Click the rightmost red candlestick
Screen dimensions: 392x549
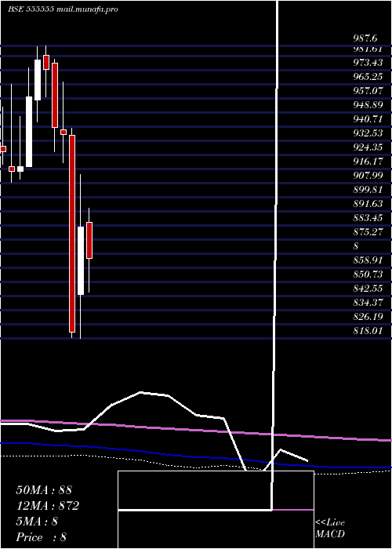89,240
